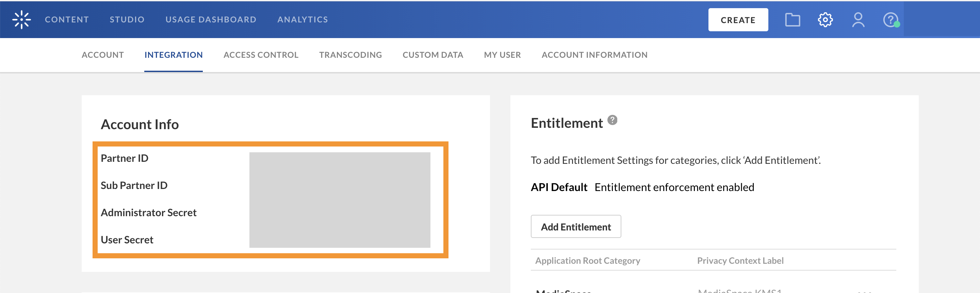
Task: Open the user profile icon
Action: click(x=858, y=20)
